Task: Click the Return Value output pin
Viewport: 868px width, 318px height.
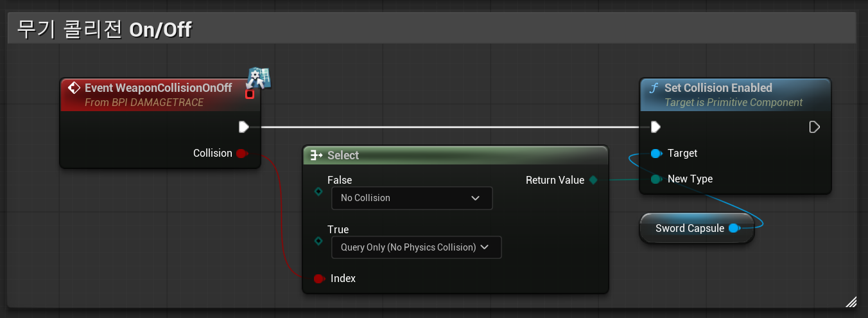Action: click(593, 180)
